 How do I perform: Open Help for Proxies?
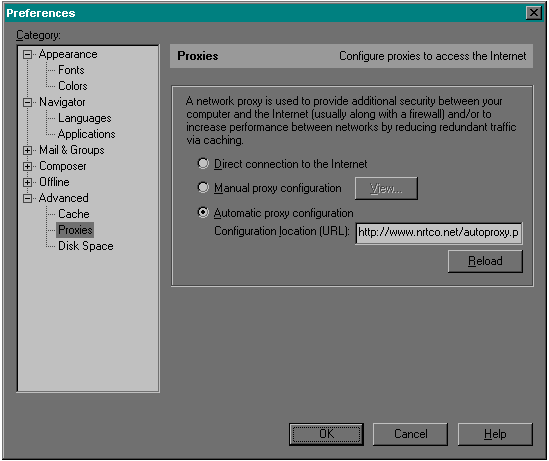(x=495, y=434)
